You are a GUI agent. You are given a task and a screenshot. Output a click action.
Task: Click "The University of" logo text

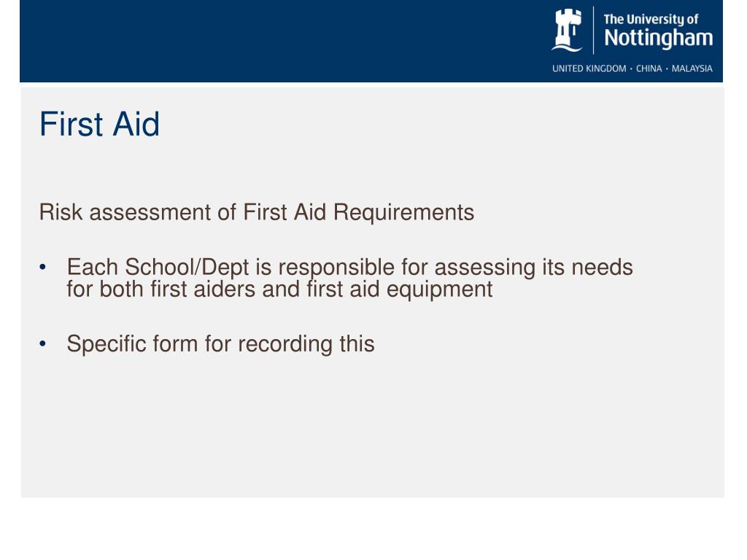(x=651, y=19)
